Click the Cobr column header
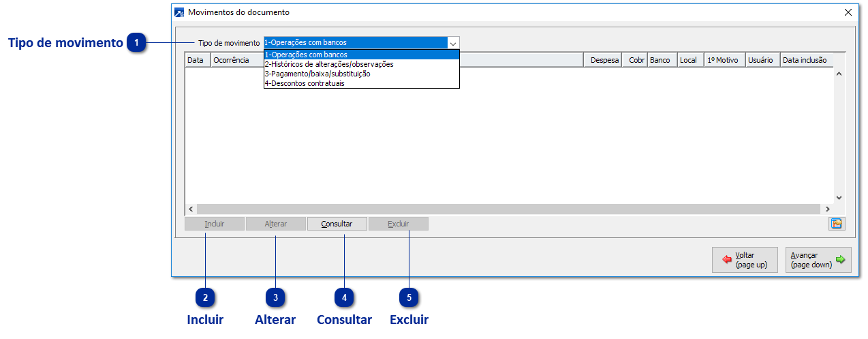Viewport: 868px width, 339px height. [x=634, y=60]
